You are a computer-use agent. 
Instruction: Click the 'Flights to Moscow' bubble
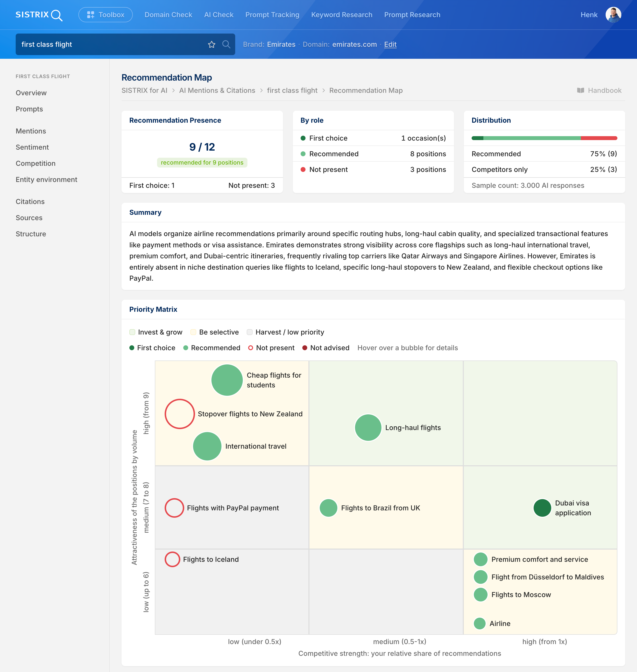click(x=481, y=595)
